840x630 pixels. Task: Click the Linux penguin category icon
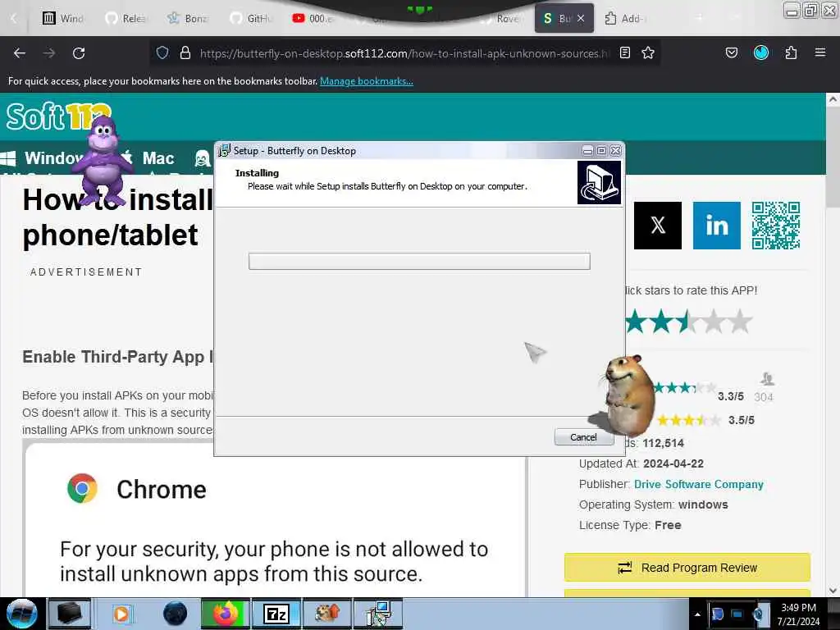click(203, 158)
